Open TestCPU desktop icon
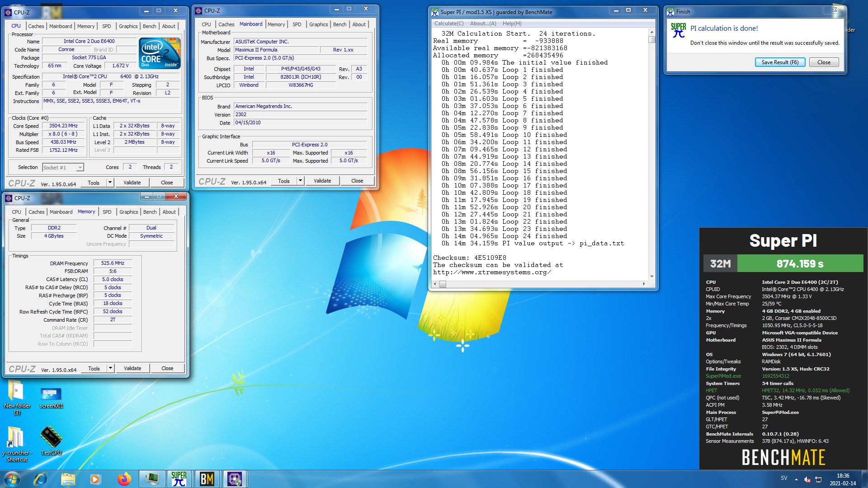Screen dimensions: 868x488 point(51,441)
